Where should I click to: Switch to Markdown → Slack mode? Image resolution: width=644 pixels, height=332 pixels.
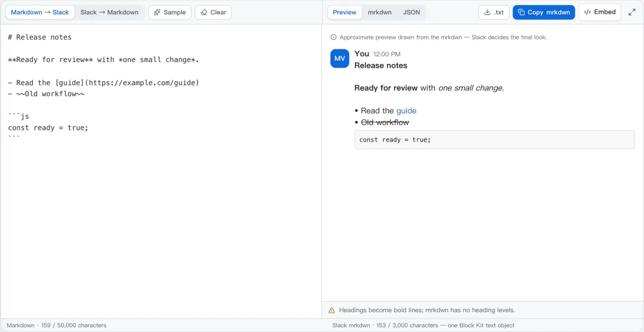[x=40, y=12]
